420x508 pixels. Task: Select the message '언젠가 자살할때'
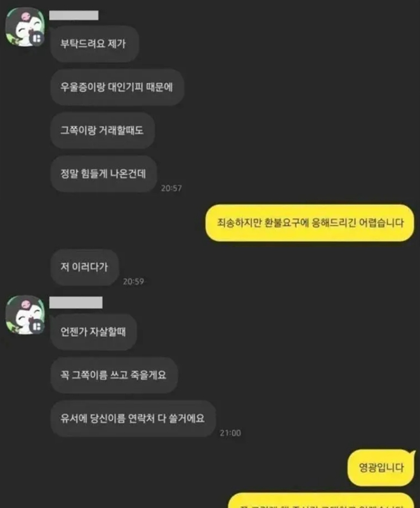[x=93, y=332]
